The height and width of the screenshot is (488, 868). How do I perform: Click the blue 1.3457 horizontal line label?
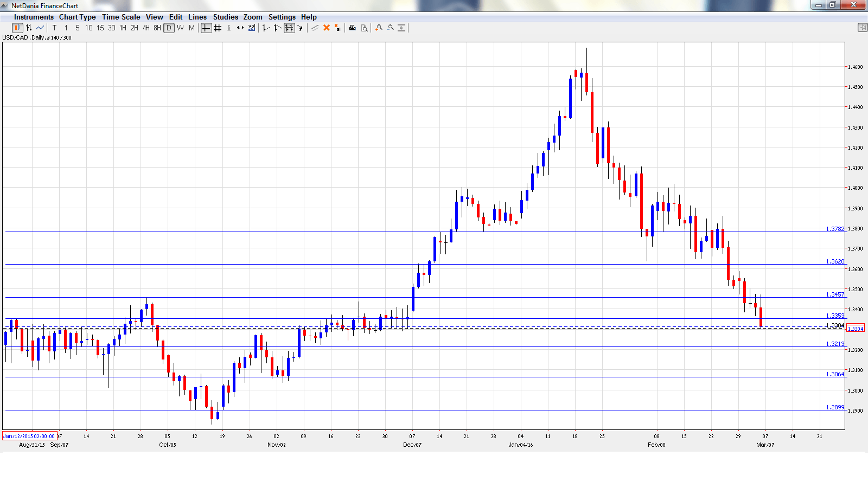(x=835, y=294)
